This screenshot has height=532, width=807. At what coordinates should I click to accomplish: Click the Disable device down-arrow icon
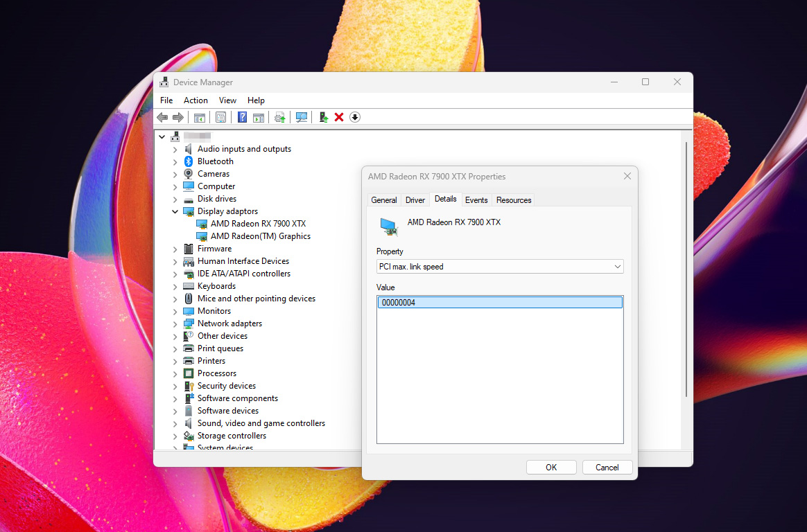(354, 117)
